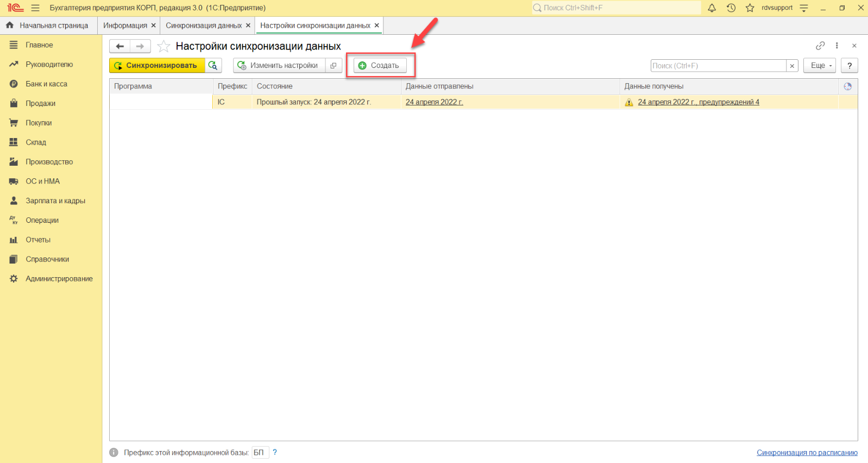Screen dimensions: 868x463
Task: Open the vertical three-dot form menu
Action: (x=837, y=46)
